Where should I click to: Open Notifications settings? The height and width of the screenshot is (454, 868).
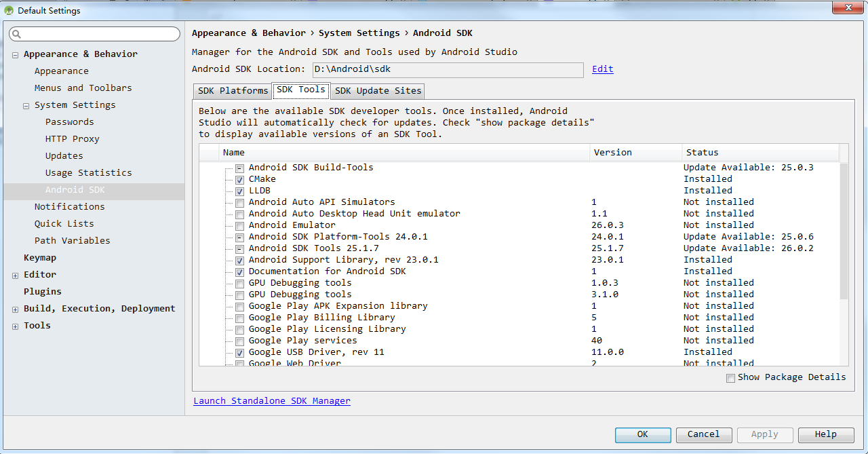point(70,207)
